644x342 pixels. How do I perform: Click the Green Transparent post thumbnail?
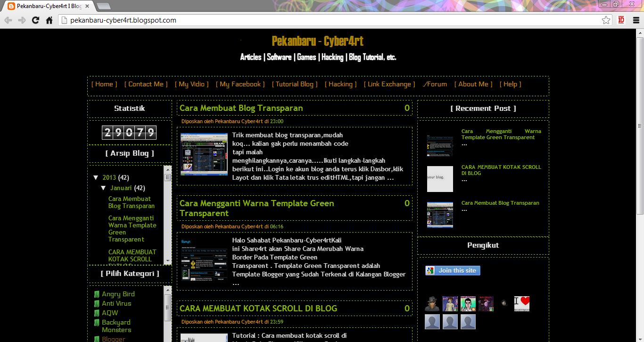pyautogui.click(x=204, y=259)
